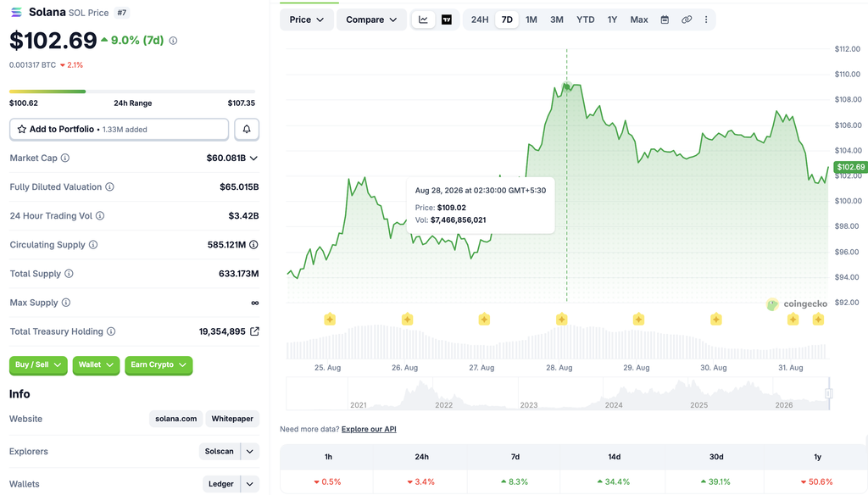868x495 pixels.
Task: Click the price alert bell icon
Action: 247,129
